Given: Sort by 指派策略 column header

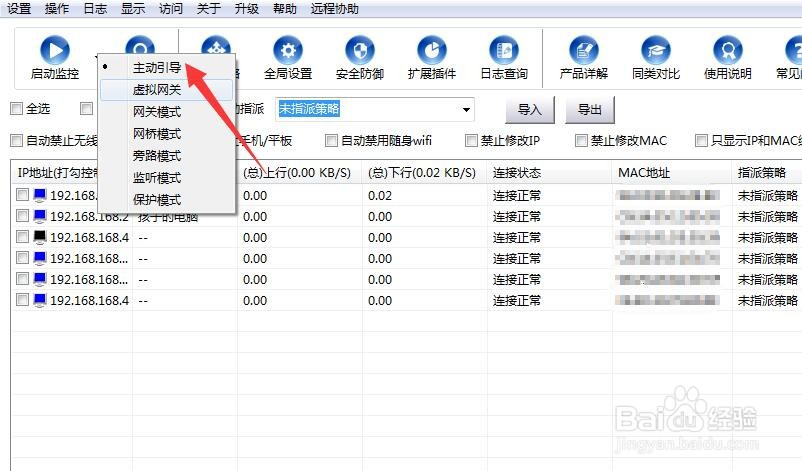Looking at the screenshot, I should coord(767,172).
